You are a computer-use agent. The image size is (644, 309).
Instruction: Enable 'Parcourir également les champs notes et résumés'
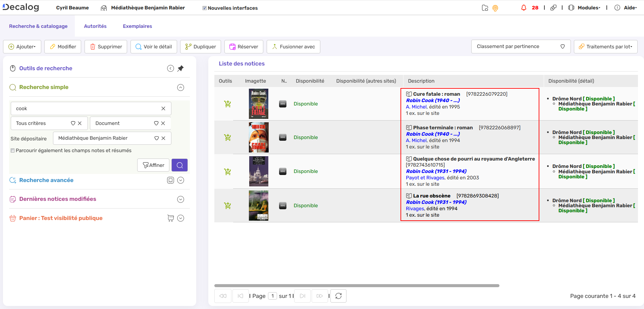pyautogui.click(x=12, y=150)
